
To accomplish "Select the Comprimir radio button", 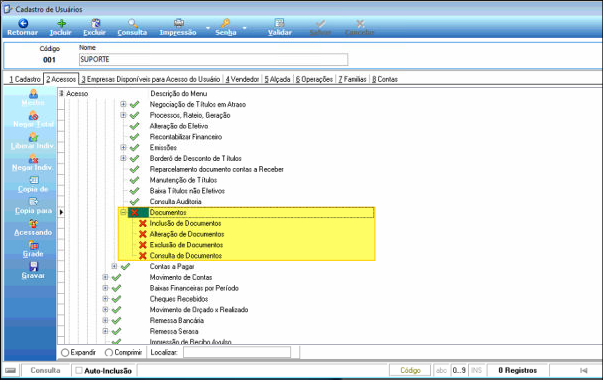I will tap(109, 353).
